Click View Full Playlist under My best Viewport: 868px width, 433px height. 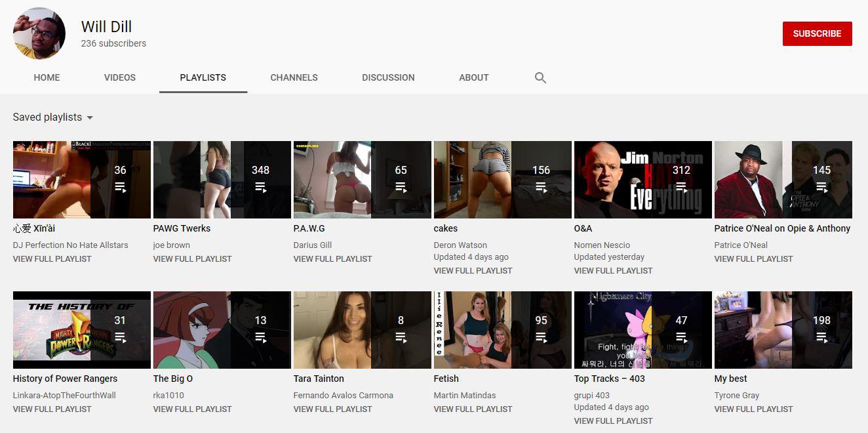(x=754, y=409)
